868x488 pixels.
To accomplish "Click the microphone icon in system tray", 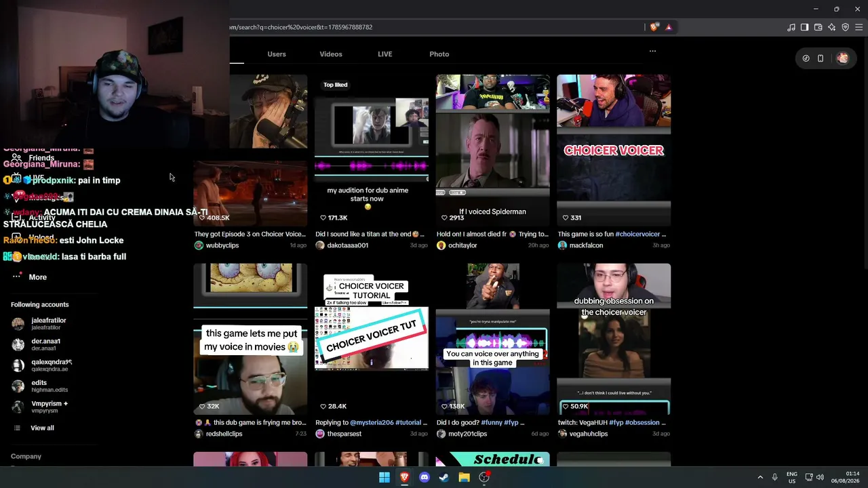I will [x=774, y=477].
